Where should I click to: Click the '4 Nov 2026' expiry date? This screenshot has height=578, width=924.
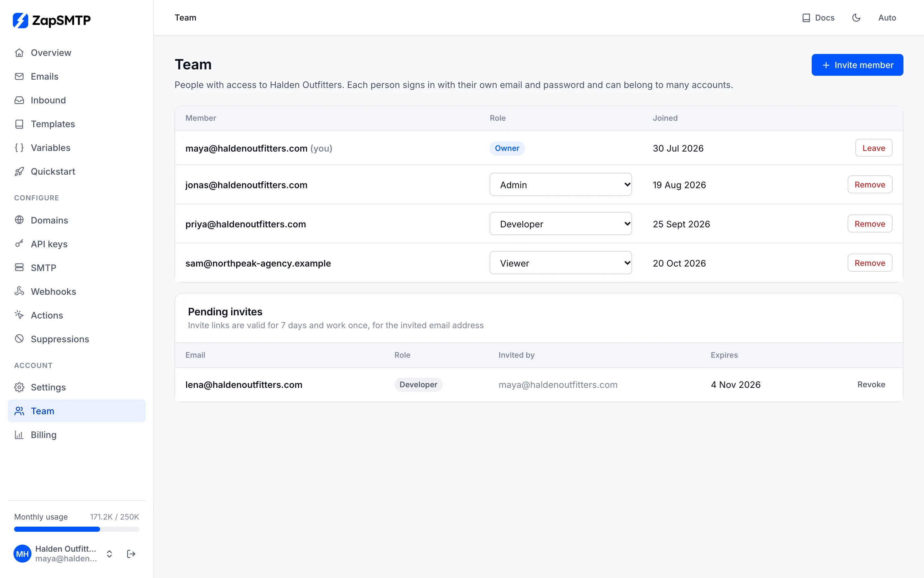[x=735, y=385]
